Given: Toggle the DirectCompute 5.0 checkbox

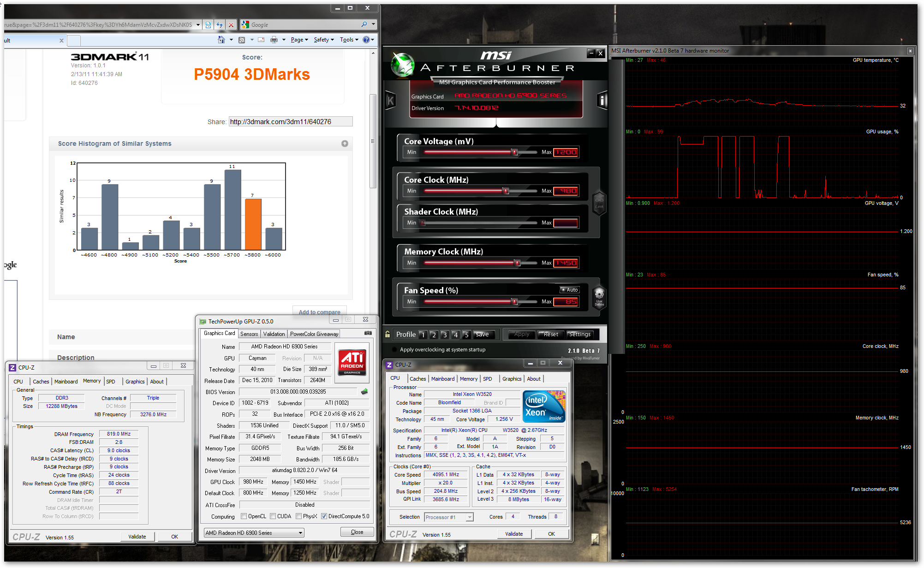Looking at the screenshot, I should [324, 516].
